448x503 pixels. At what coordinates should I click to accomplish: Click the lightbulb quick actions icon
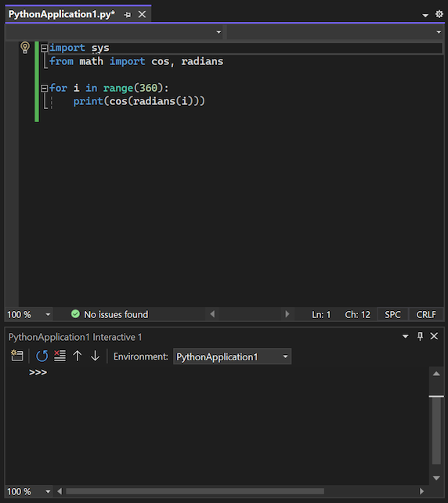25,48
